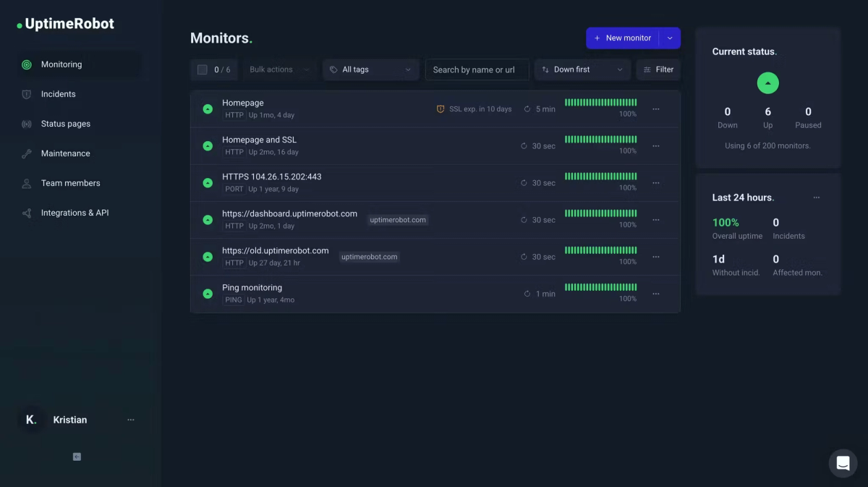Open the Homepage and SSL monitor
868x487 pixels.
pos(259,140)
